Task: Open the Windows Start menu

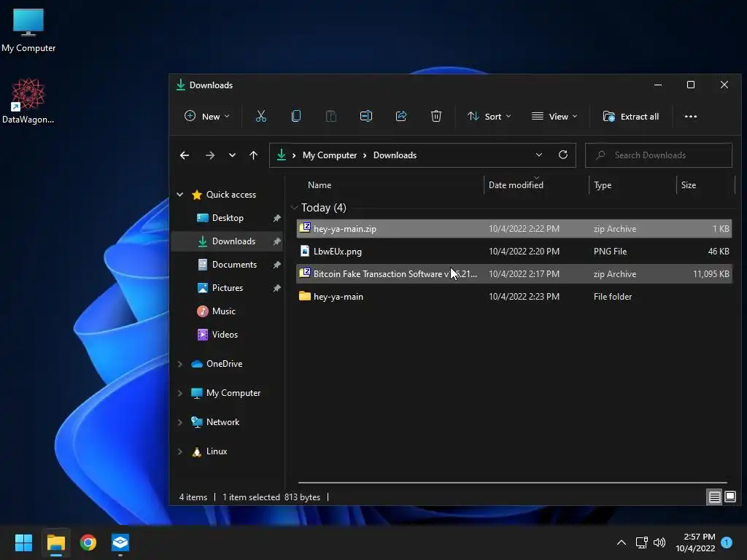Action: pos(23,542)
